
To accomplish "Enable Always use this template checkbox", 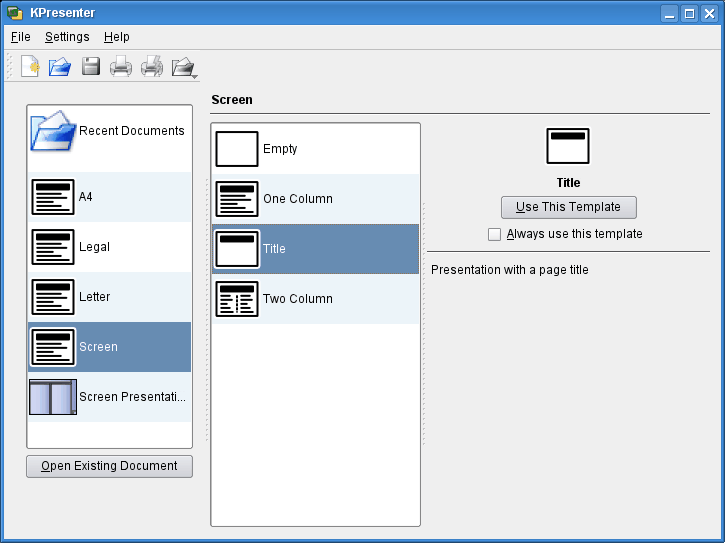I will click(494, 234).
